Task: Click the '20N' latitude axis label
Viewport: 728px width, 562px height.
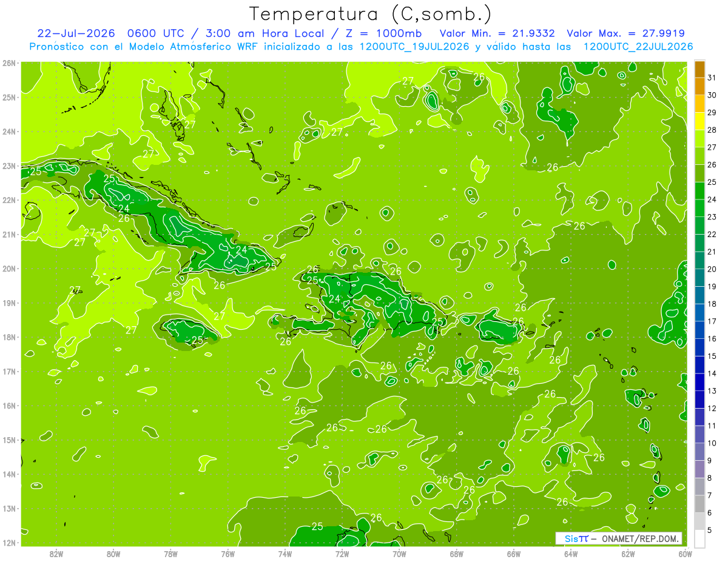Action: click(x=9, y=269)
